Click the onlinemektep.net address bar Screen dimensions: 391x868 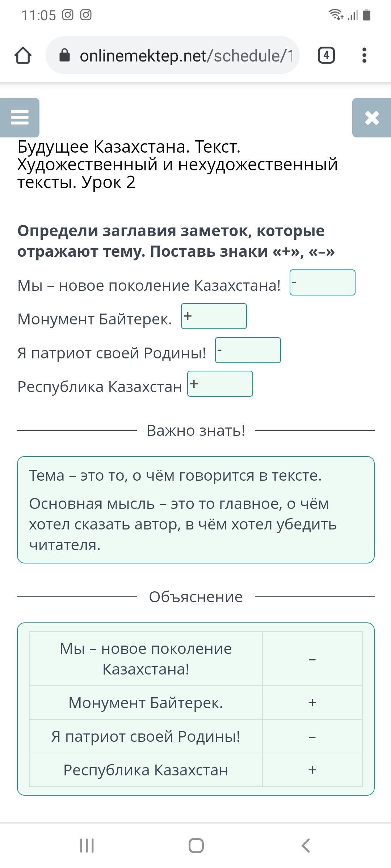[185, 56]
